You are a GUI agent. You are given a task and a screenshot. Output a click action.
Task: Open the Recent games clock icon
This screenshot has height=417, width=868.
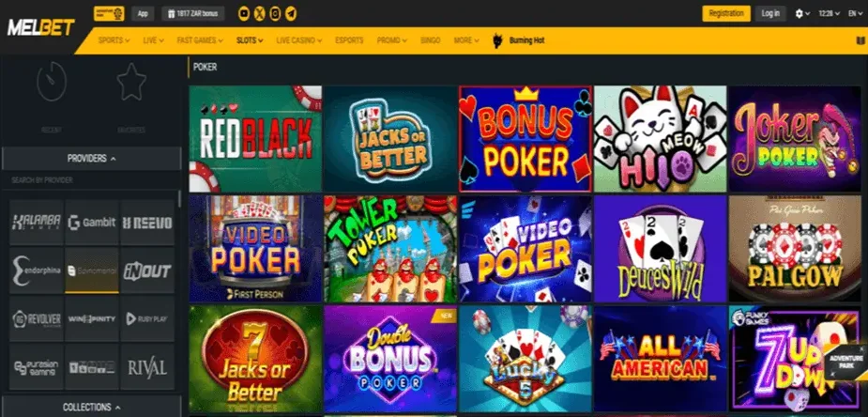point(52,82)
